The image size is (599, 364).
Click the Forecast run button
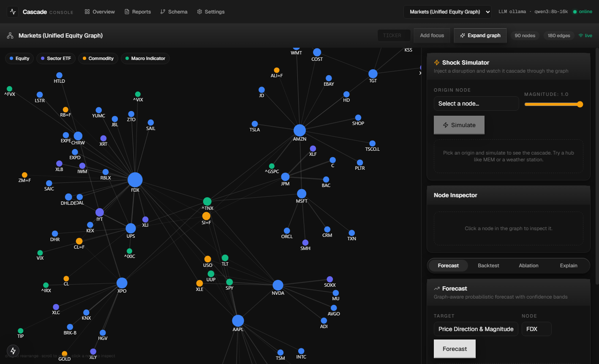point(455,349)
